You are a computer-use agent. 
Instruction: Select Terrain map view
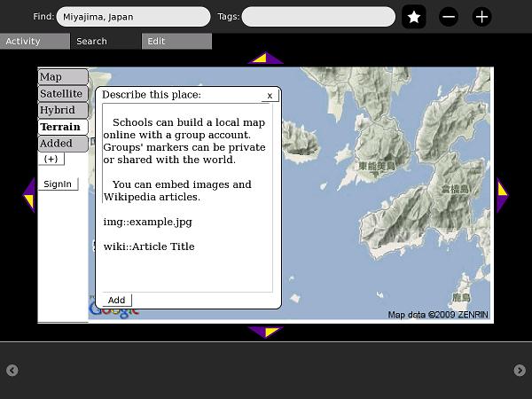tap(63, 128)
